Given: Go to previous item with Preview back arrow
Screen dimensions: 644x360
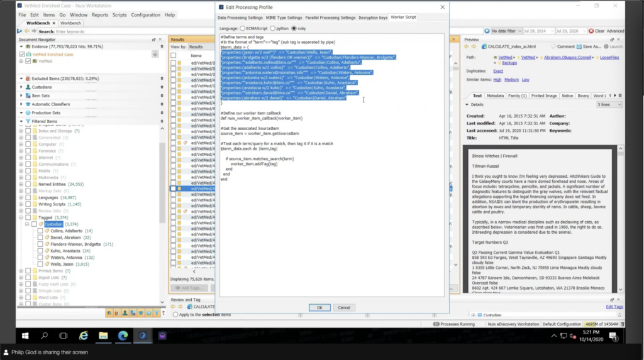Looking at the screenshot, I should [467, 46].
